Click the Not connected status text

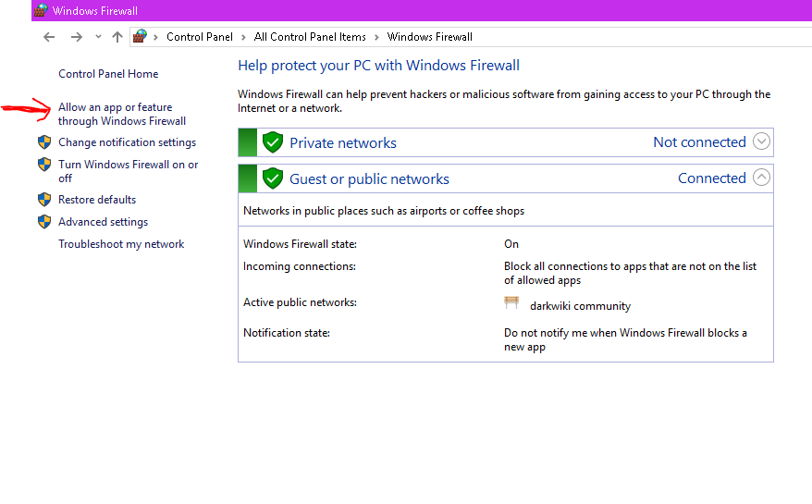(x=699, y=141)
